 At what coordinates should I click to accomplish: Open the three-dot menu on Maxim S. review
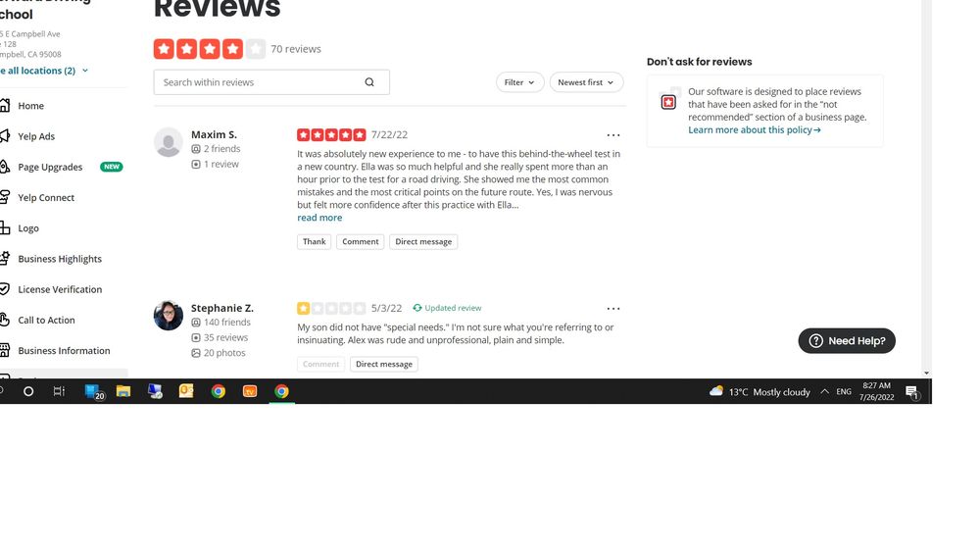point(613,135)
